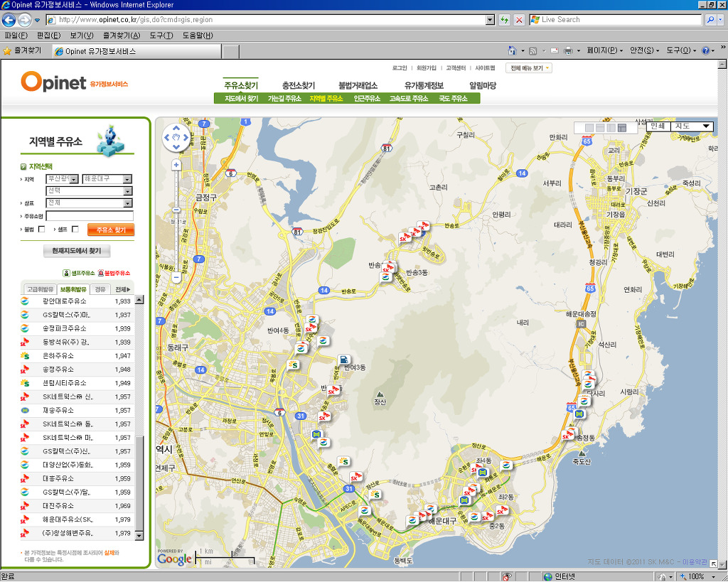This screenshot has width=728, height=582.
Task: Select the horizontal split map layout icon
Action: tap(600, 128)
